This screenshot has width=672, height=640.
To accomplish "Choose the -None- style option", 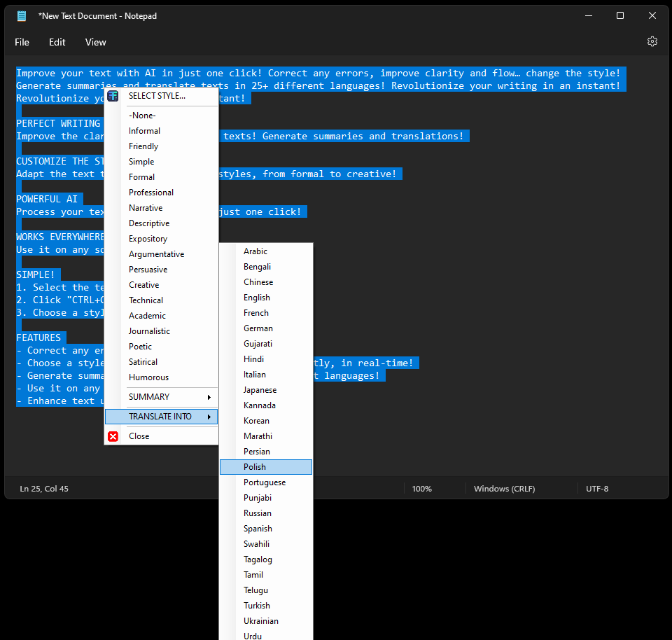I will (x=162, y=116).
